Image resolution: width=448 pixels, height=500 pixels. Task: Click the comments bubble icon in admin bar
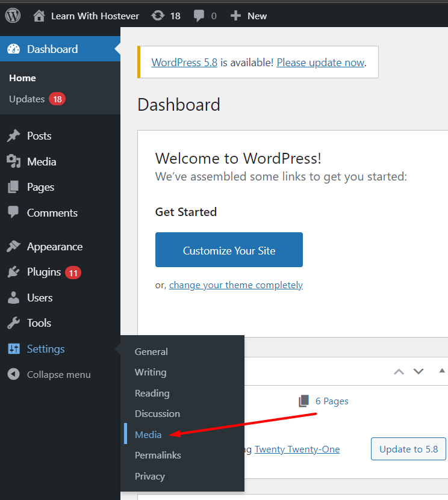[199, 16]
